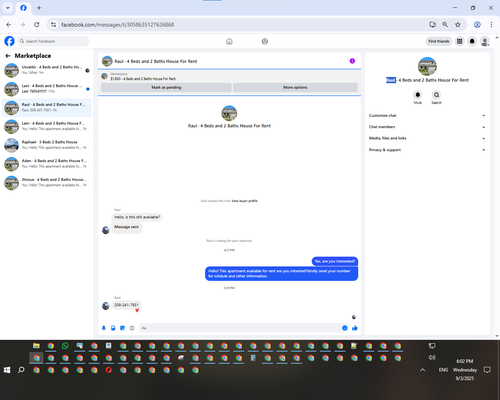Reload the page
500x400 pixels.
tap(37, 24)
